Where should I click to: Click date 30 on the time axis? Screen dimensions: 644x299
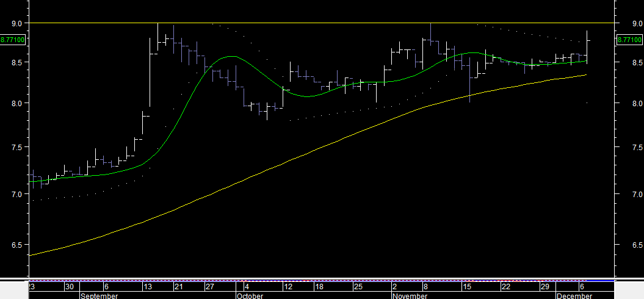click(70, 286)
